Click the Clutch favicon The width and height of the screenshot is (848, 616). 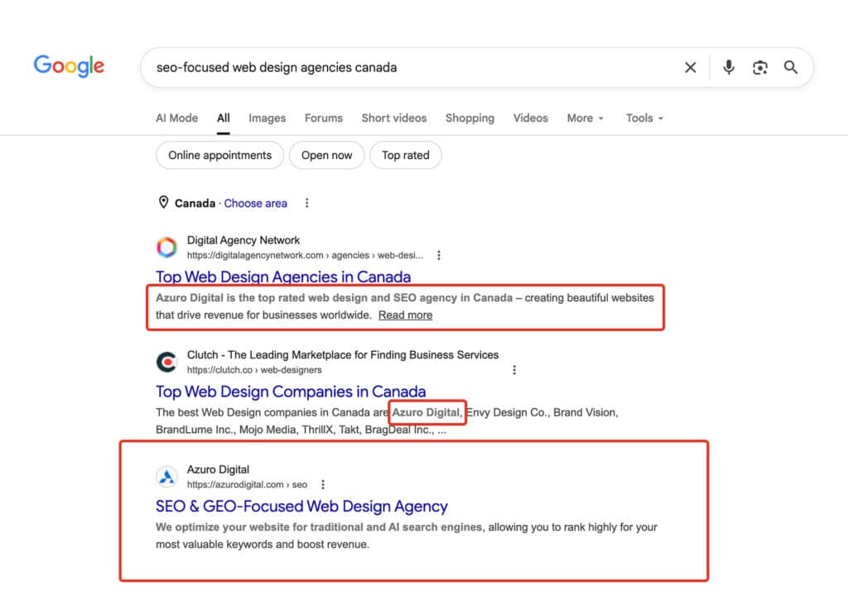point(166,362)
